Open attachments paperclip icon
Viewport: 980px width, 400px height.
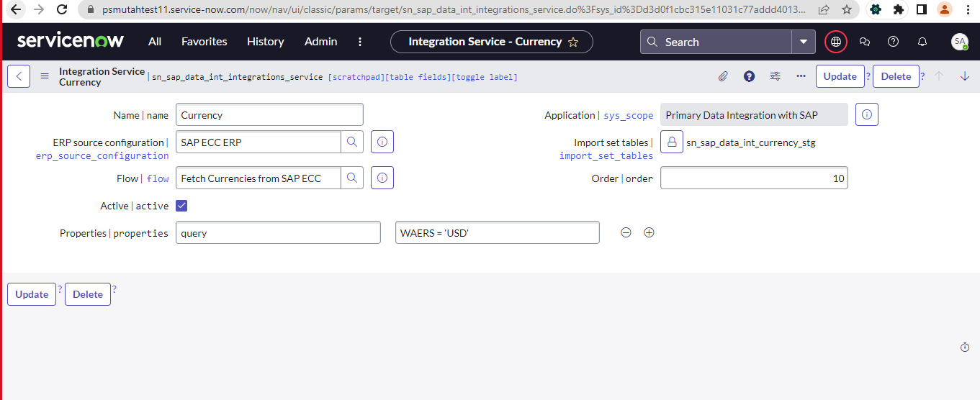click(x=723, y=76)
